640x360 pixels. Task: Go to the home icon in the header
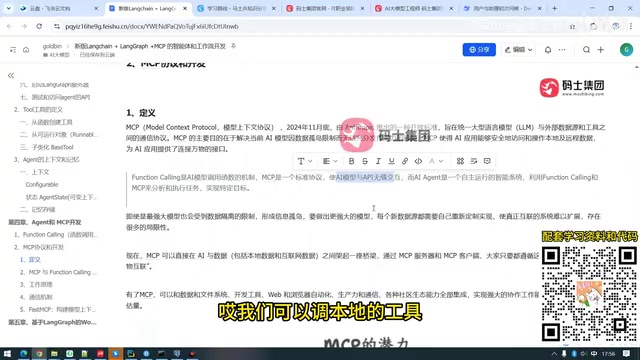click(26, 50)
